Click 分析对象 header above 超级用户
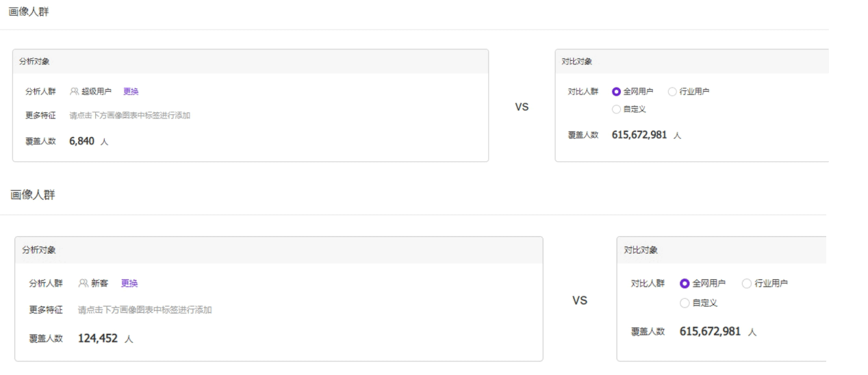 coord(34,62)
